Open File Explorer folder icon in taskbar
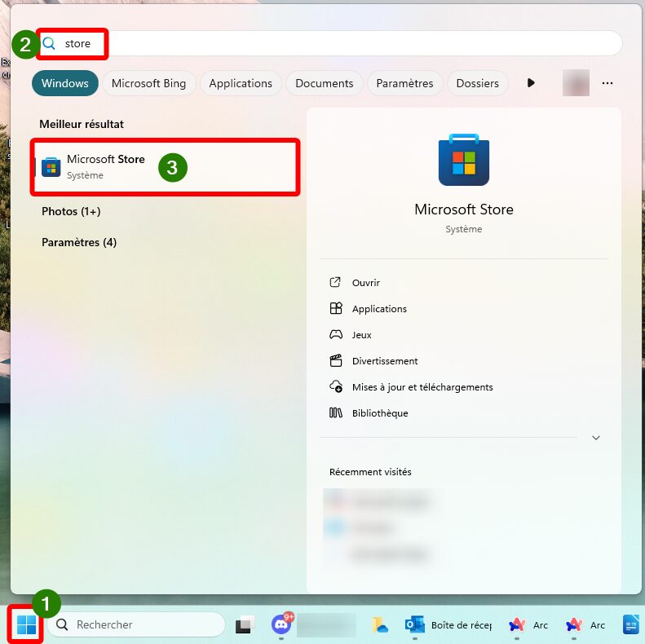 [380, 624]
